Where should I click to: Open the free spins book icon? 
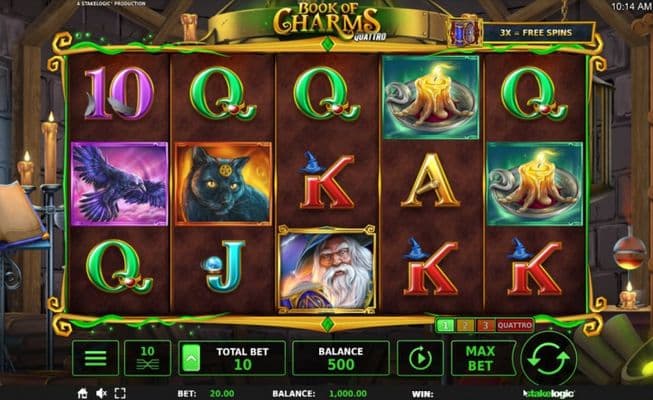(464, 32)
